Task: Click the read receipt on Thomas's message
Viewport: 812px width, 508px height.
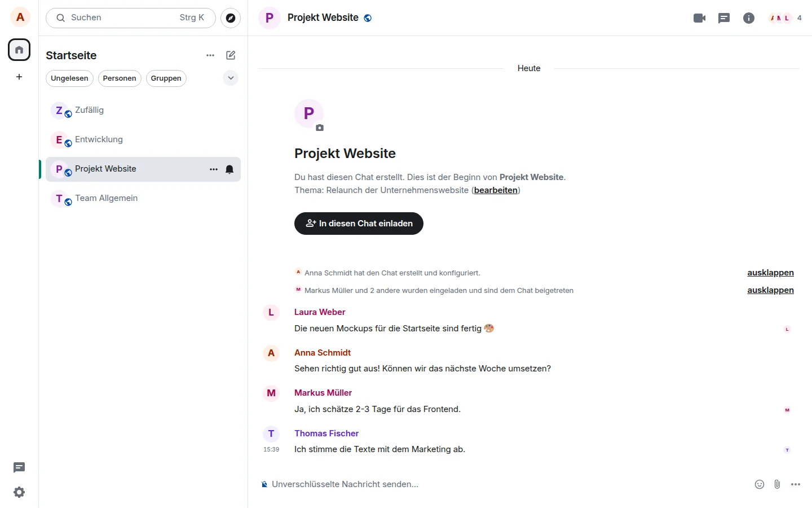Action: pyautogui.click(x=787, y=450)
